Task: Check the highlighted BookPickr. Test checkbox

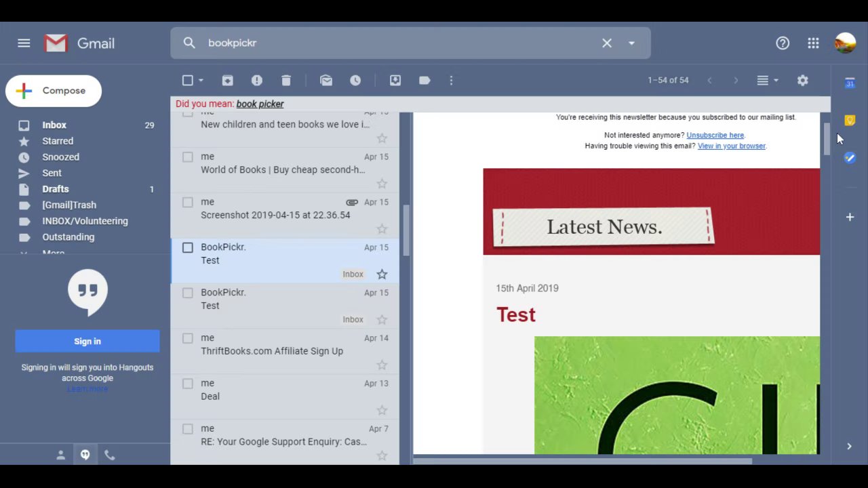Action: [x=188, y=247]
